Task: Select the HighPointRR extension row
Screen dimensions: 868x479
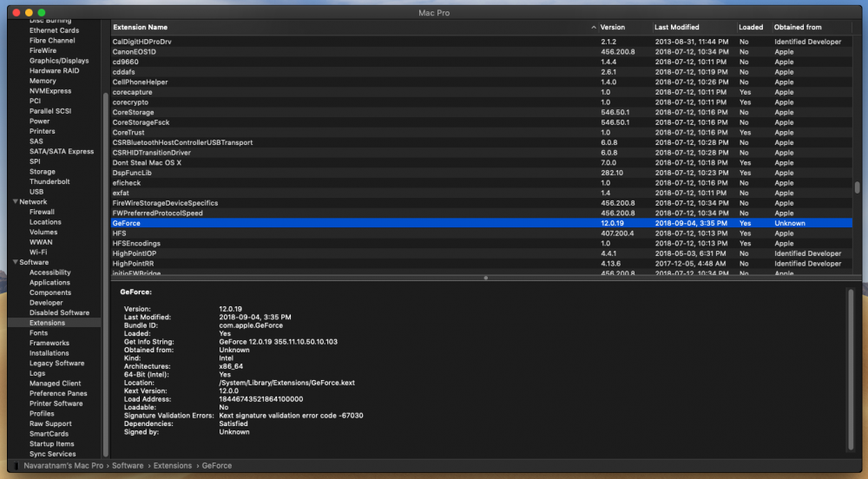Action: [481, 264]
